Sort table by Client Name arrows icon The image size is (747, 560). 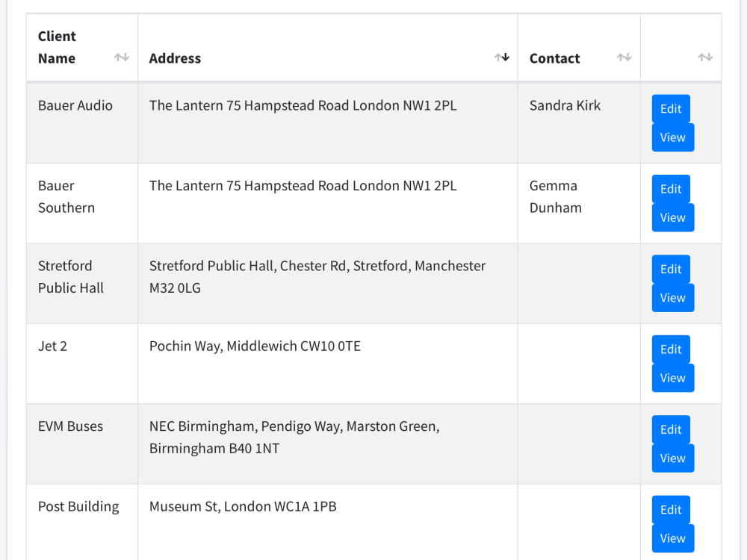tap(122, 57)
